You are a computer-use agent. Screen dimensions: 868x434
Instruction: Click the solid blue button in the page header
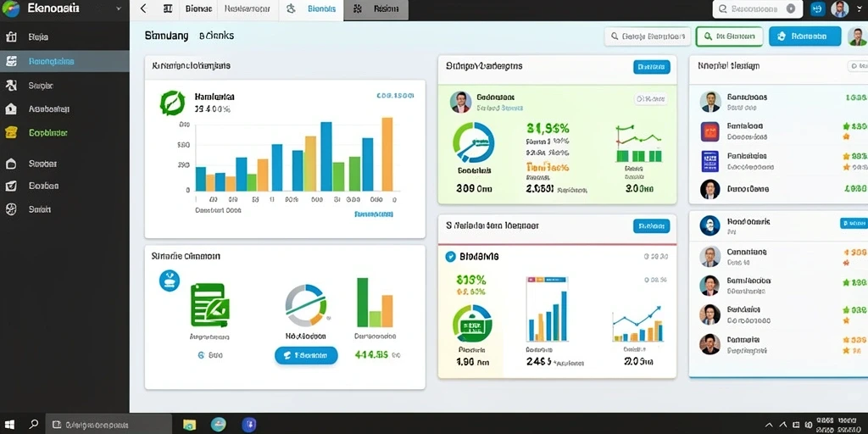804,36
